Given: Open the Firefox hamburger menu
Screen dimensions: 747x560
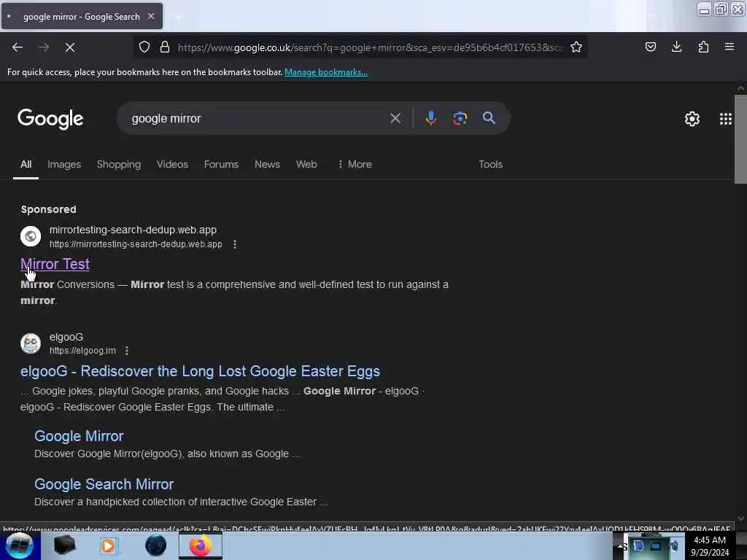Looking at the screenshot, I should coord(729,47).
